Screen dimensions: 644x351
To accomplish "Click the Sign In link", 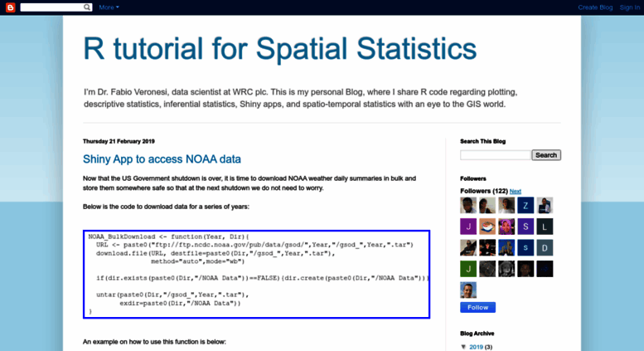I will tap(630, 7).
